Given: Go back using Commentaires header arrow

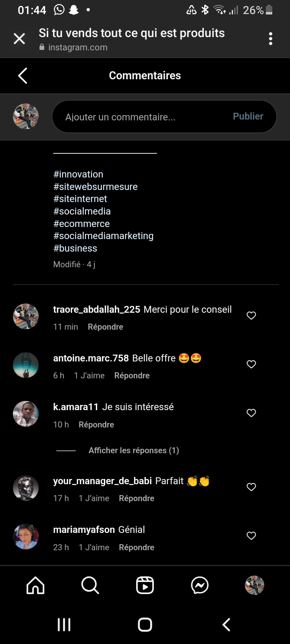Looking at the screenshot, I should (x=23, y=76).
